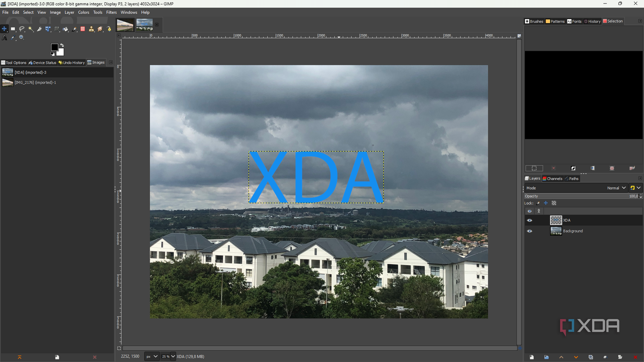Click Stroke Selection icon

tap(632, 168)
